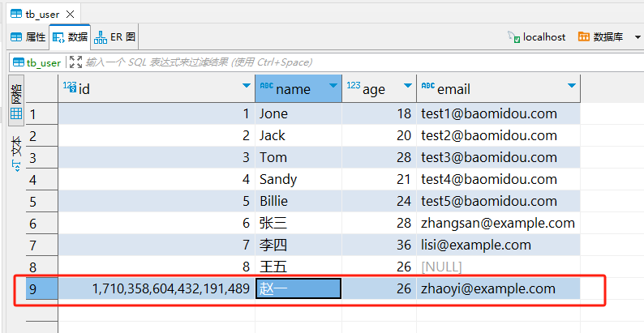Click email cell zhangsan@example.com

[499, 223]
